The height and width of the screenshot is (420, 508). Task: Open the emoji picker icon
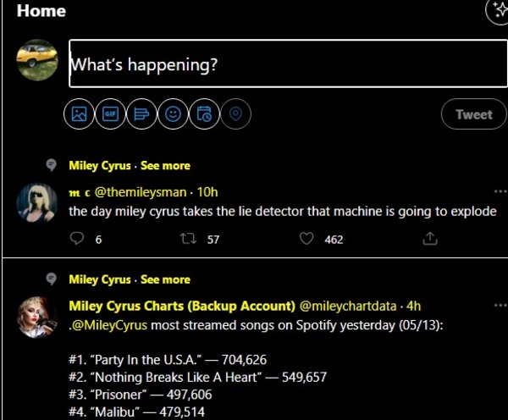click(x=173, y=115)
